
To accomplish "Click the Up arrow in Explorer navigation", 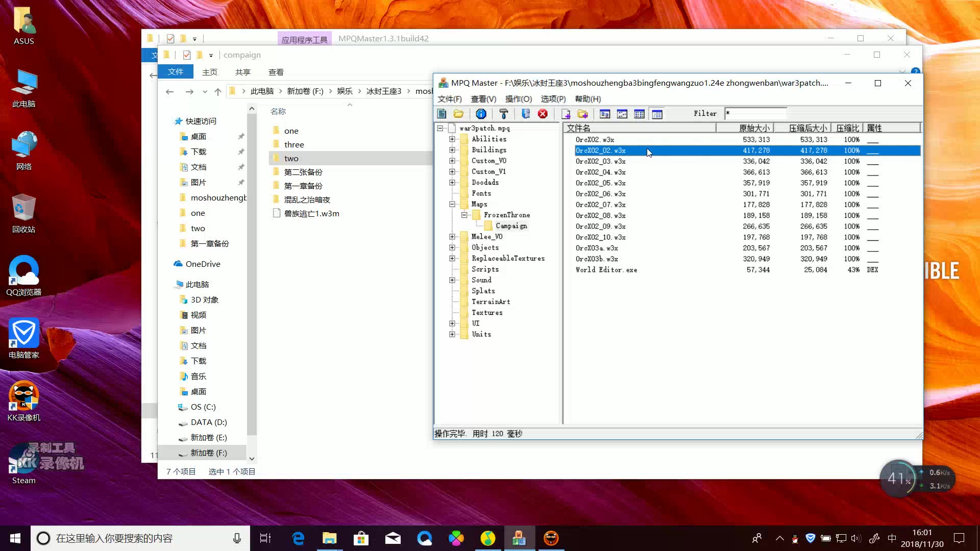I will point(218,91).
